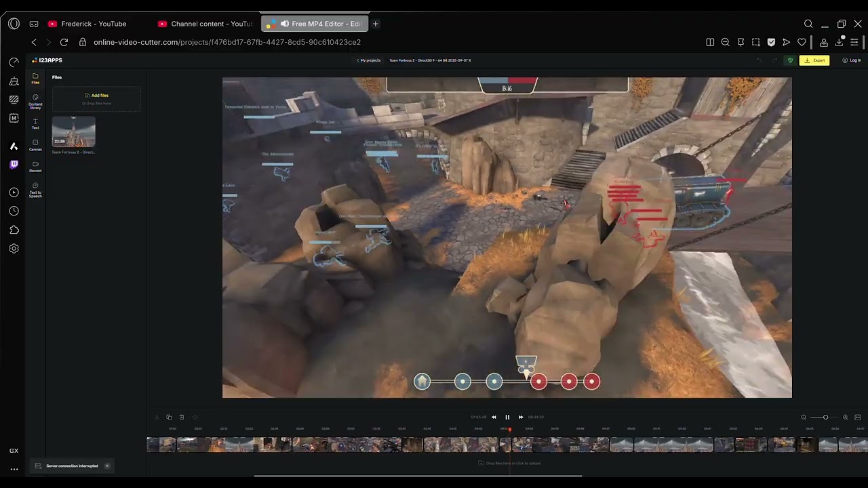Click the address bar URL

click(x=227, y=42)
